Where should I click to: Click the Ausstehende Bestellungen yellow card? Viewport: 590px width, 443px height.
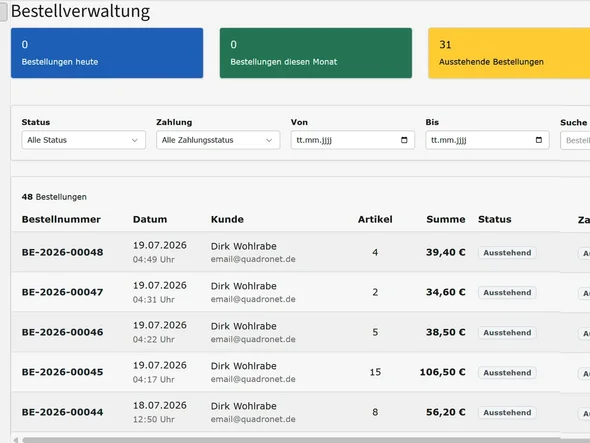[x=509, y=53]
